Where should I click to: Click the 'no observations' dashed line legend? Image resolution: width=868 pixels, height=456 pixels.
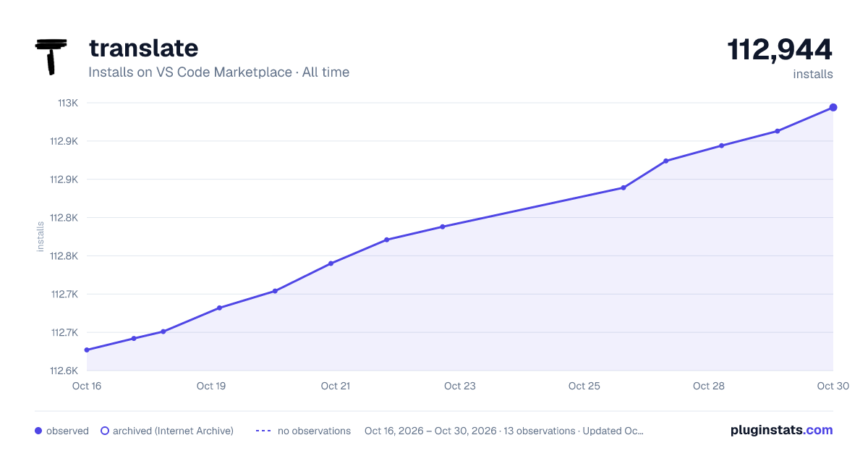coord(303,431)
